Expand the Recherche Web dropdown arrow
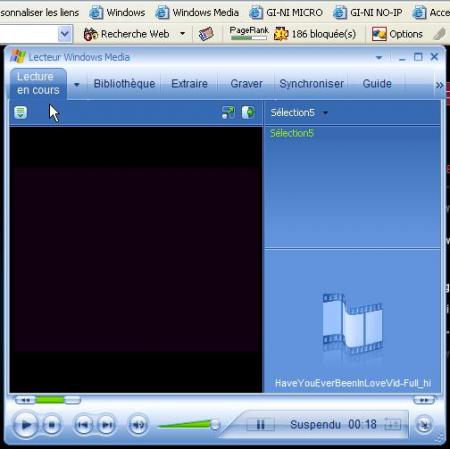This screenshot has height=449, width=450. tap(183, 34)
